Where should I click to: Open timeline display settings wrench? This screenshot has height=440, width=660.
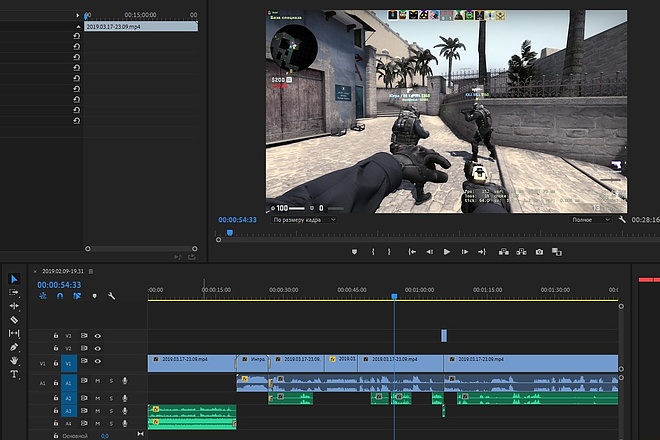click(111, 296)
